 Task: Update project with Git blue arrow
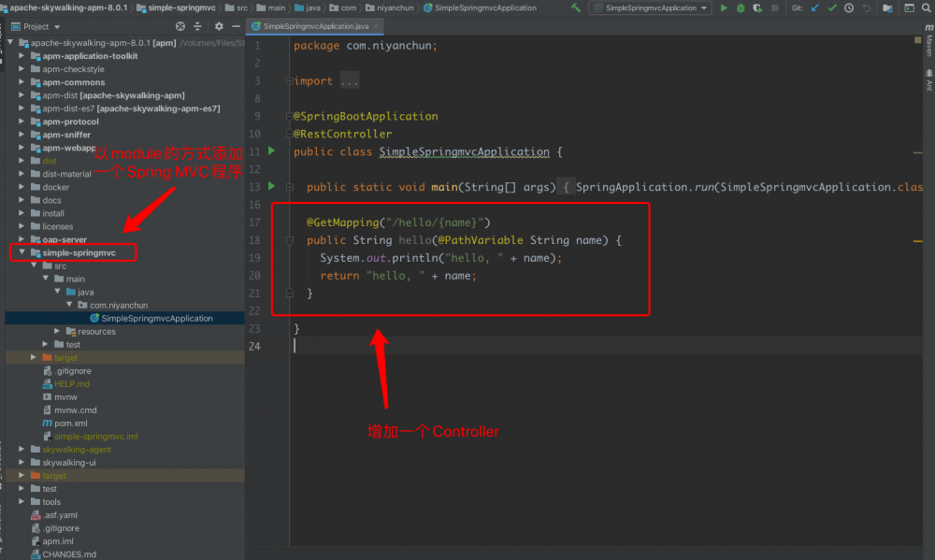[814, 8]
